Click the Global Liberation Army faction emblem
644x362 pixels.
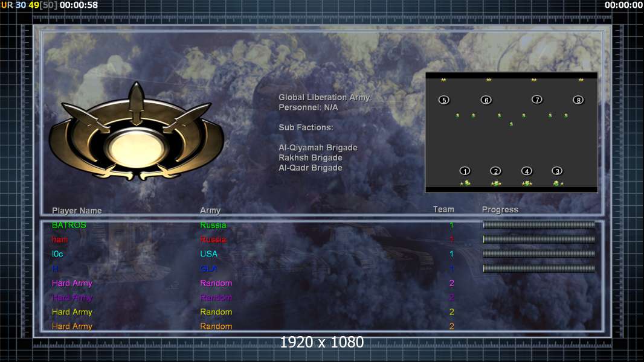coord(137,132)
